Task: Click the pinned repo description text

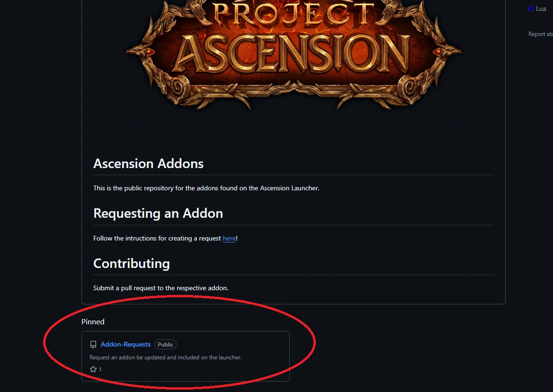Action: tap(165, 357)
